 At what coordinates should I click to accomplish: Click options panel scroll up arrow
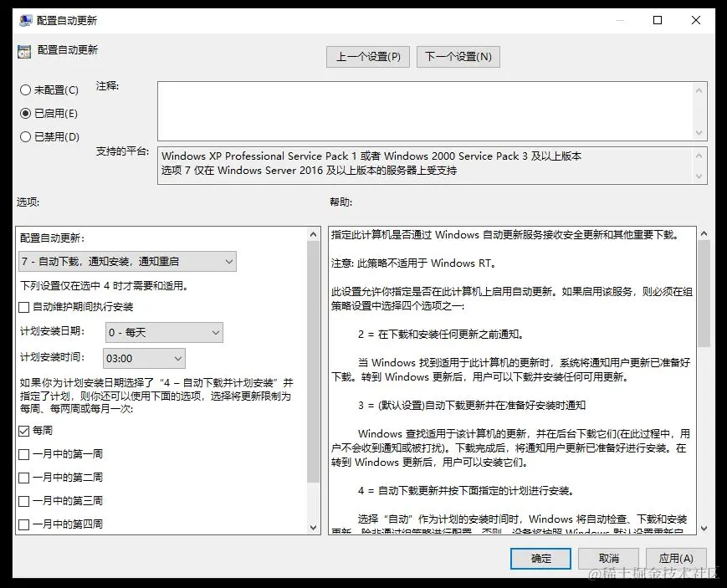tap(314, 235)
